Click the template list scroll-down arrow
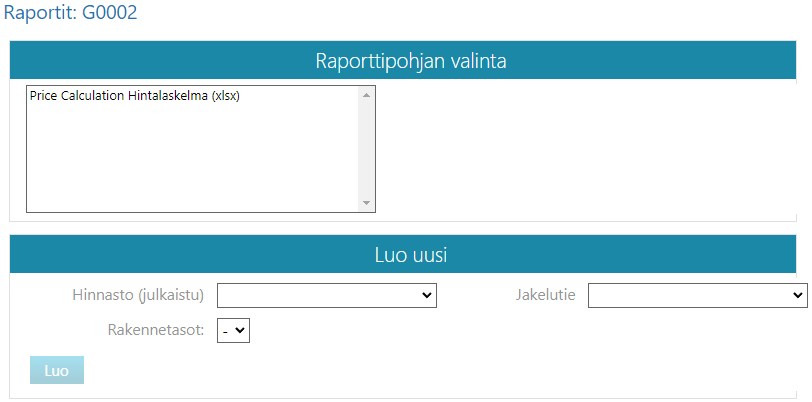The width and height of the screenshot is (812, 402). (x=367, y=203)
